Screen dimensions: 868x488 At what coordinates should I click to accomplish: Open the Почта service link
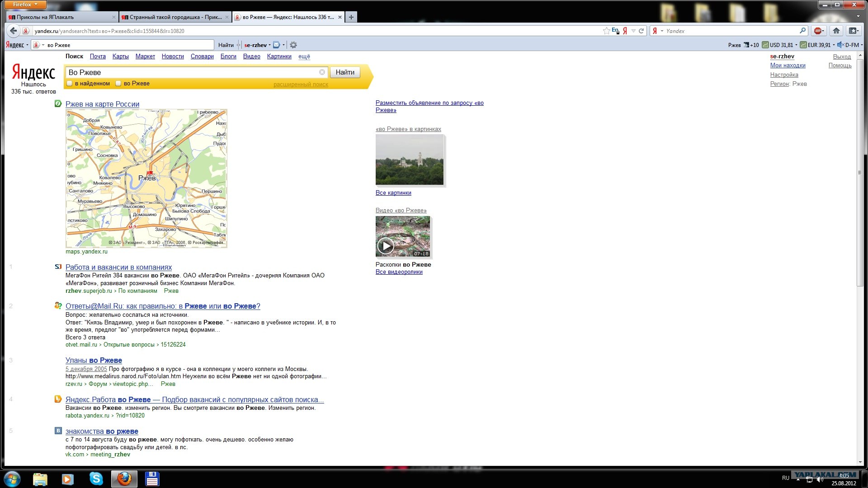tap(98, 56)
